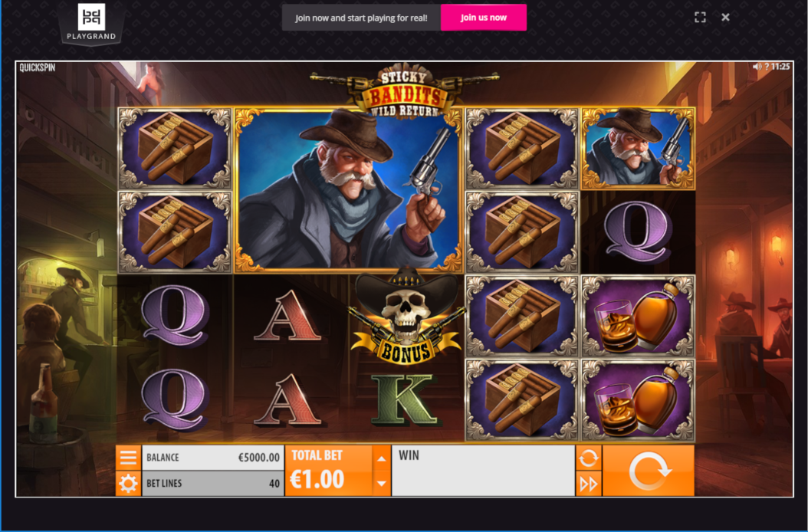The image size is (808, 532).
Task: Open the PlayGrand logo home link
Action: (91, 24)
